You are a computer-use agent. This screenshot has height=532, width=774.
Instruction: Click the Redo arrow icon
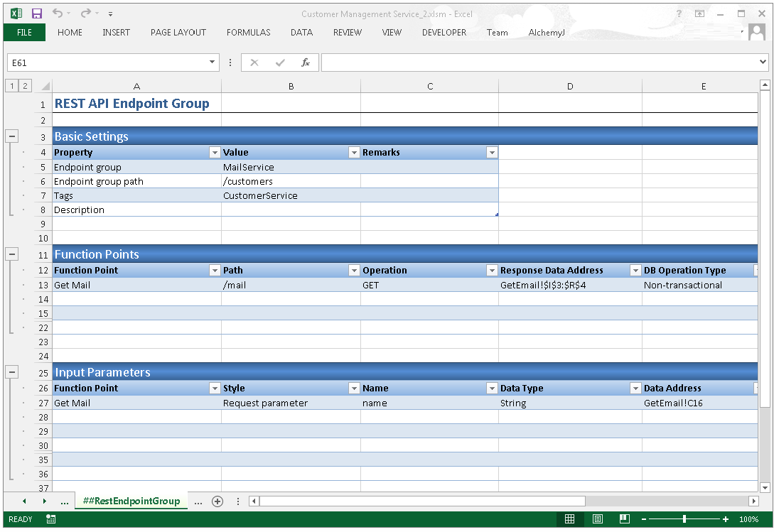click(86, 13)
